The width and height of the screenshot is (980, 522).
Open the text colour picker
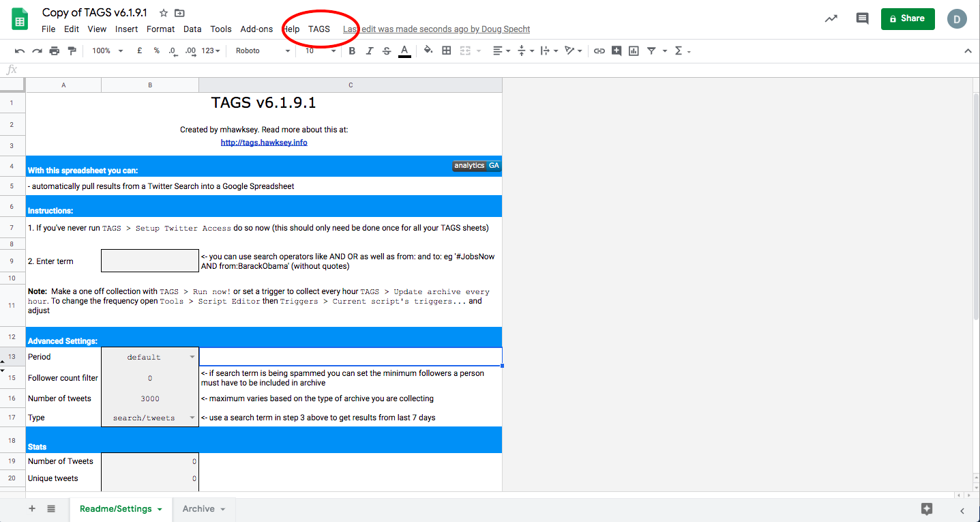click(404, 51)
